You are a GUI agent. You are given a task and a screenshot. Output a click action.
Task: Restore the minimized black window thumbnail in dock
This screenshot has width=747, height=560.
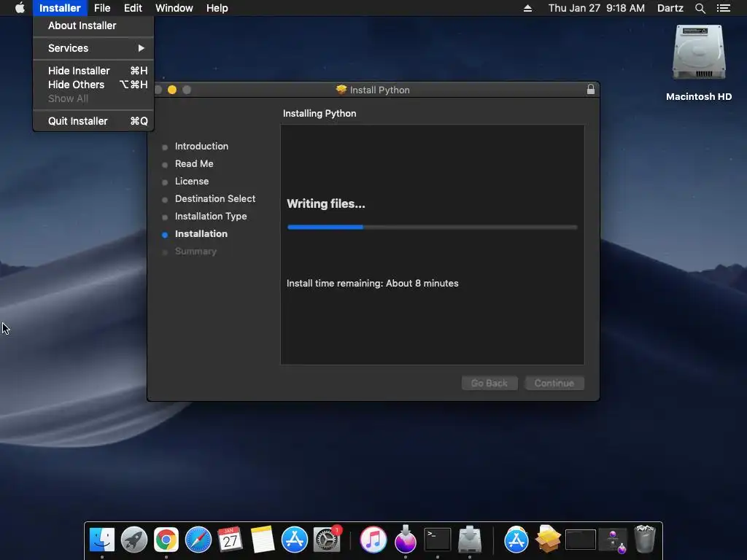coord(580,540)
